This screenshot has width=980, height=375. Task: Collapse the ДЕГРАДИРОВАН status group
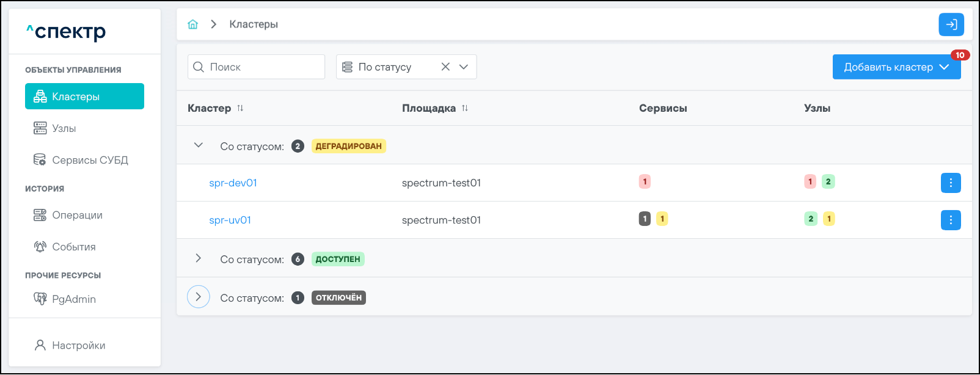coord(198,145)
